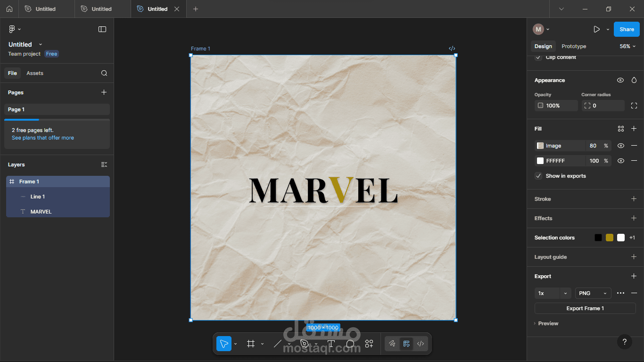Add a stroke with the plus icon
Viewport: 644px width, 362px height.
[x=634, y=199]
